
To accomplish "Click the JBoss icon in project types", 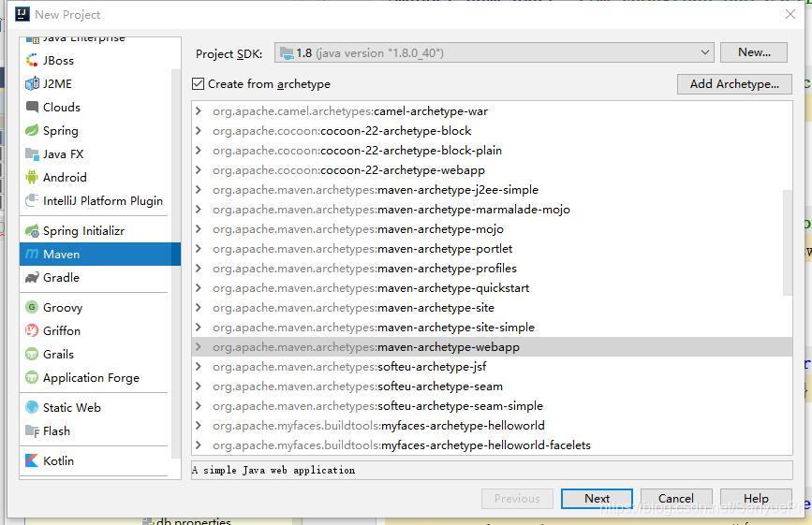I will [32, 61].
